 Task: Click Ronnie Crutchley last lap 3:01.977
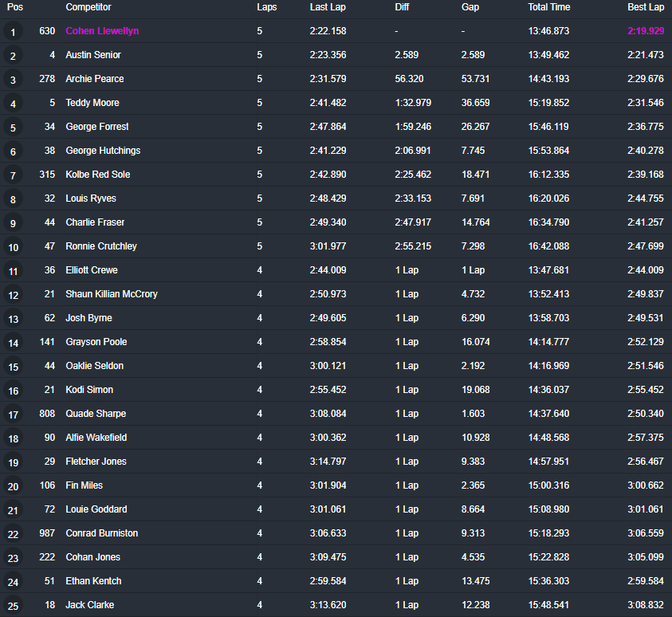[x=328, y=246]
